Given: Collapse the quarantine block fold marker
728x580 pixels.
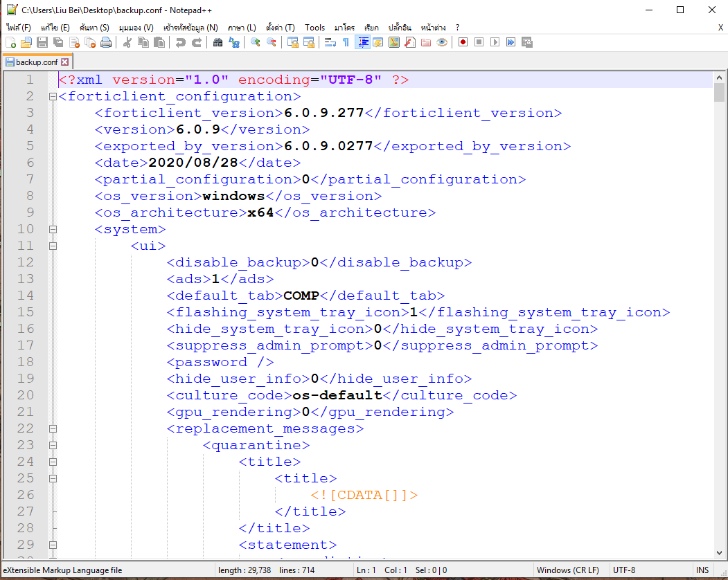Looking at the screenshot, I should tap(53, 446).
